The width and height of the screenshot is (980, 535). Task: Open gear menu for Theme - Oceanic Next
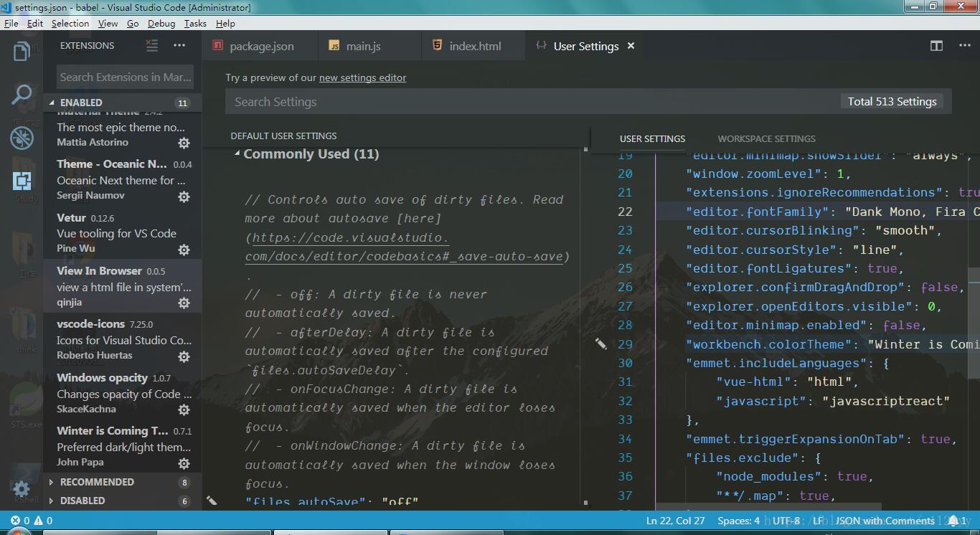pyautogui.click(x=184, y=197)
